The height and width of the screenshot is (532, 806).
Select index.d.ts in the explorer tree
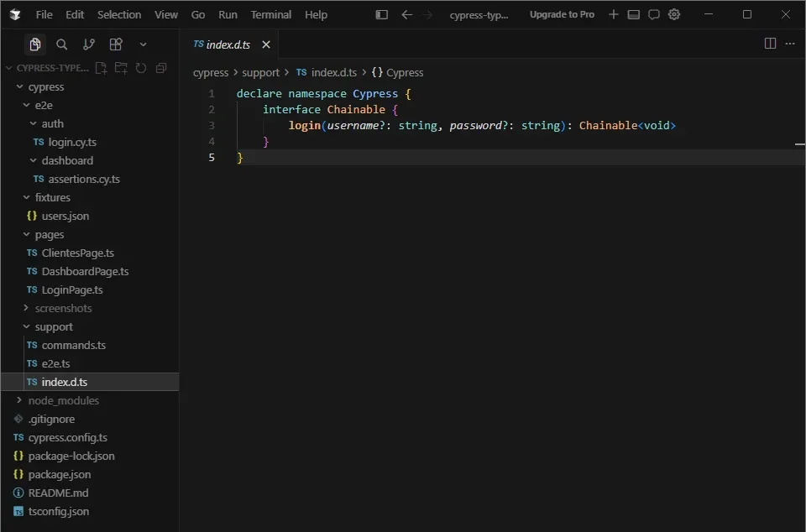(91, 382)
